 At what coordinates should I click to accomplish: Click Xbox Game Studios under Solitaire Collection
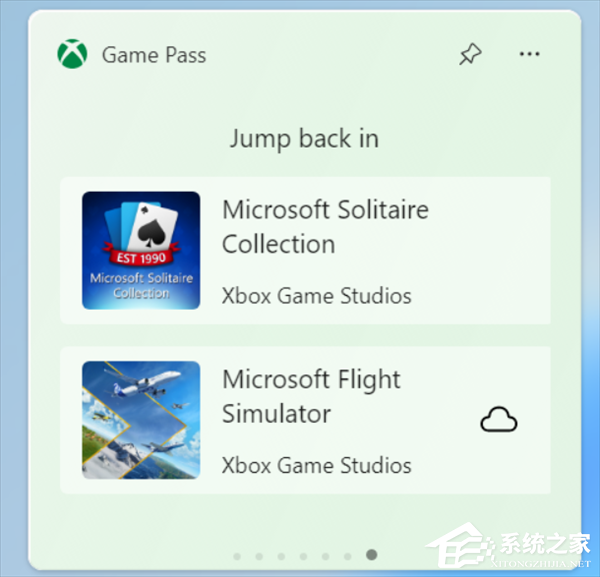click(316, 296)
